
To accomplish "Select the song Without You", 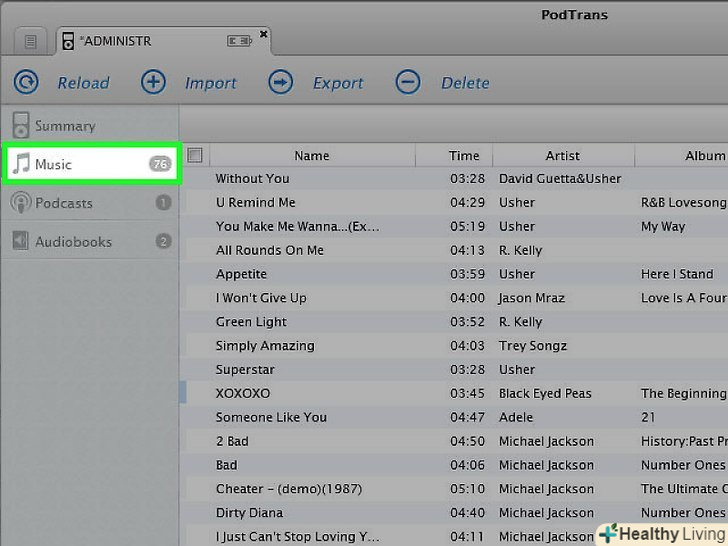I will pyautogui.click(x=253, y=179).
